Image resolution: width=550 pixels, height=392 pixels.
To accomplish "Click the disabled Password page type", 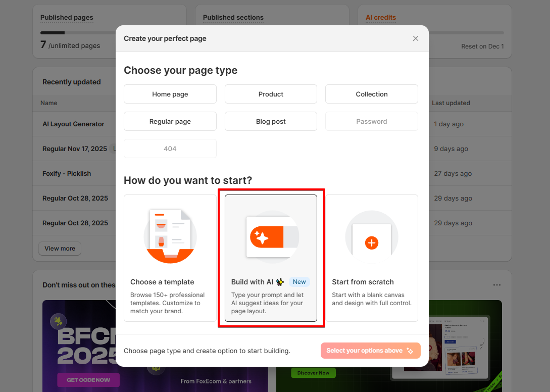I will pyautogui.click(x=371, y=121).
